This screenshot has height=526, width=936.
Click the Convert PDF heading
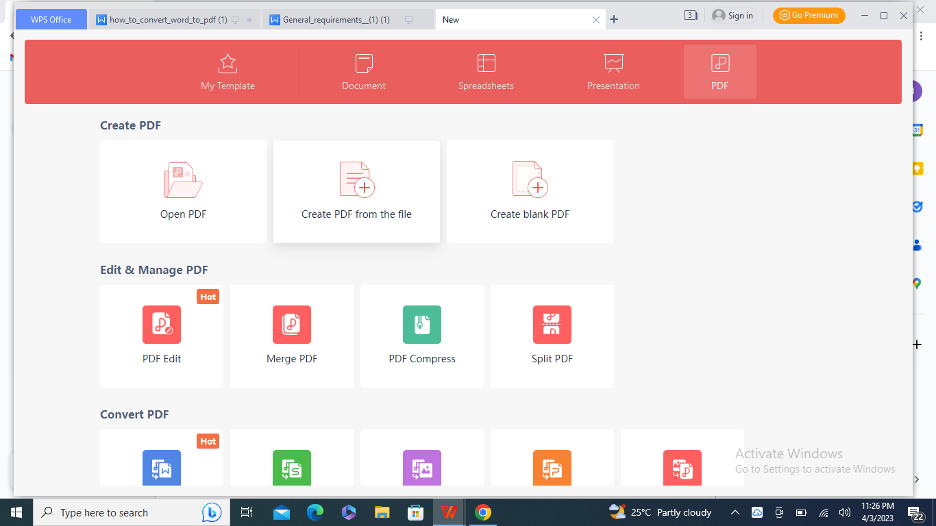click(x=134, y=414)
